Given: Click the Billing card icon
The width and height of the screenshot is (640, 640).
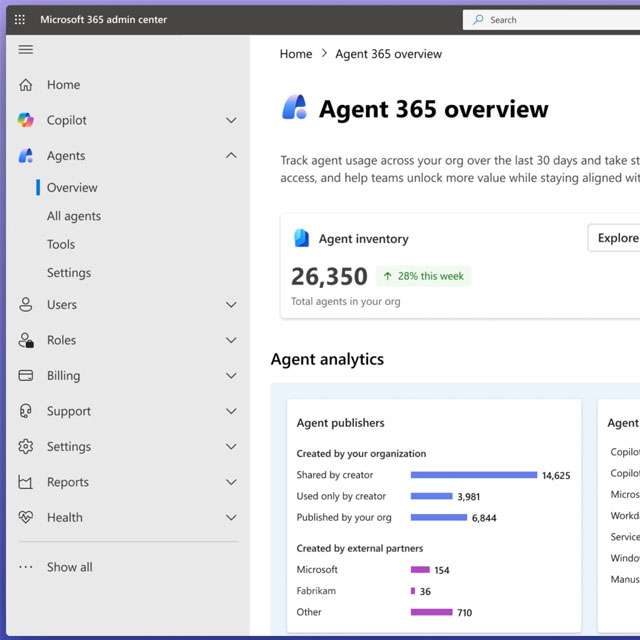Looking at the screenshot, I should (x=26, y=376).
